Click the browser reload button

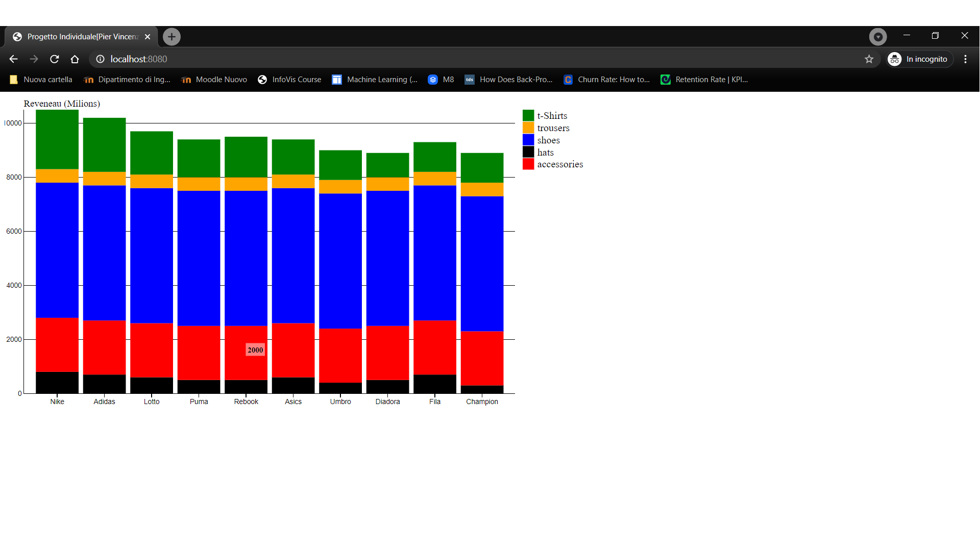pos(54,59)
